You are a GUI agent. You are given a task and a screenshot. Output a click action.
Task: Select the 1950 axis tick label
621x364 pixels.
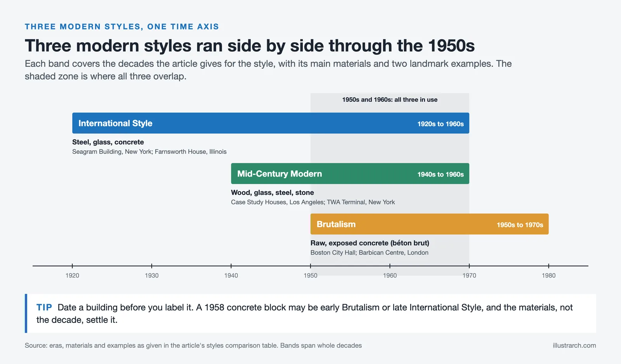click(310, 276)
